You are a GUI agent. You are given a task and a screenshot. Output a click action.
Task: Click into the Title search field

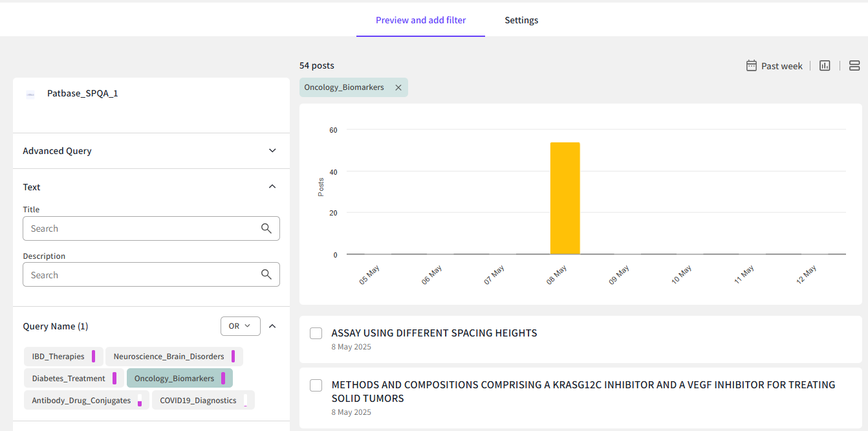pyautogui.click(x=142, y=228)
